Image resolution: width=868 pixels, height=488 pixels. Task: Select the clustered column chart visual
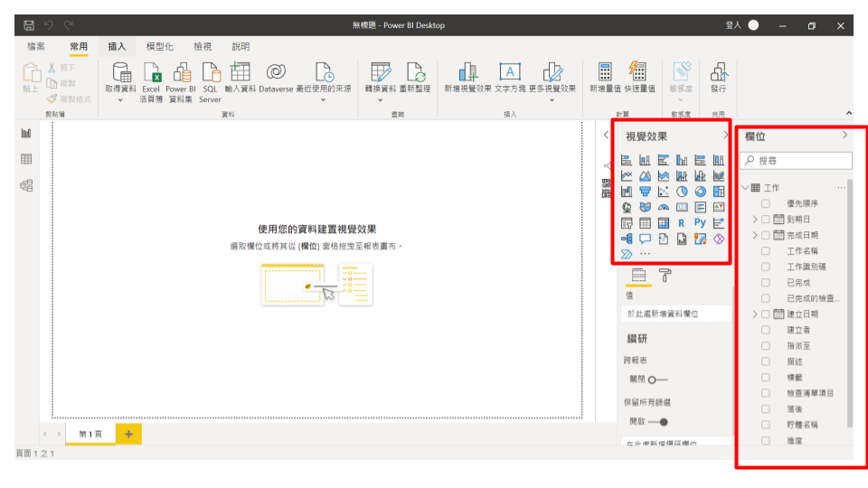tap(682, 160)
